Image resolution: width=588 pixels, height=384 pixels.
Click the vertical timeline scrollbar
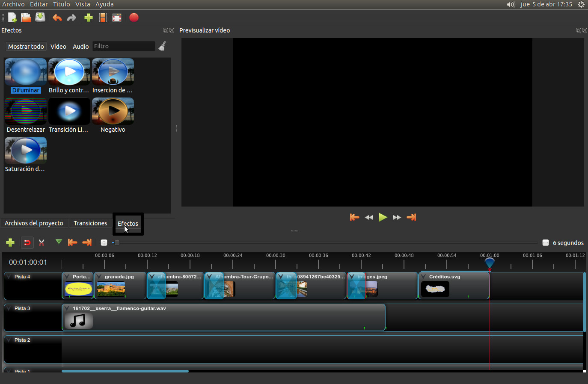(x=585, y=302)
